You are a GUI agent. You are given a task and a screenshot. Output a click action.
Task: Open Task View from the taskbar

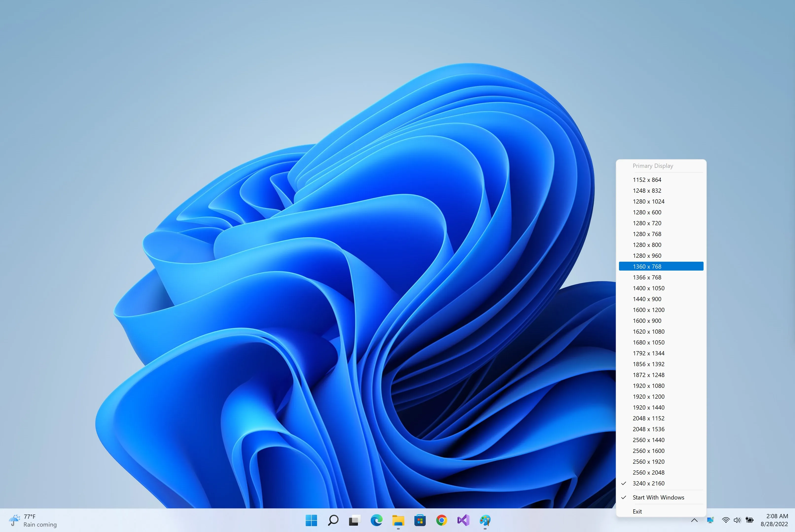(355, 520)
